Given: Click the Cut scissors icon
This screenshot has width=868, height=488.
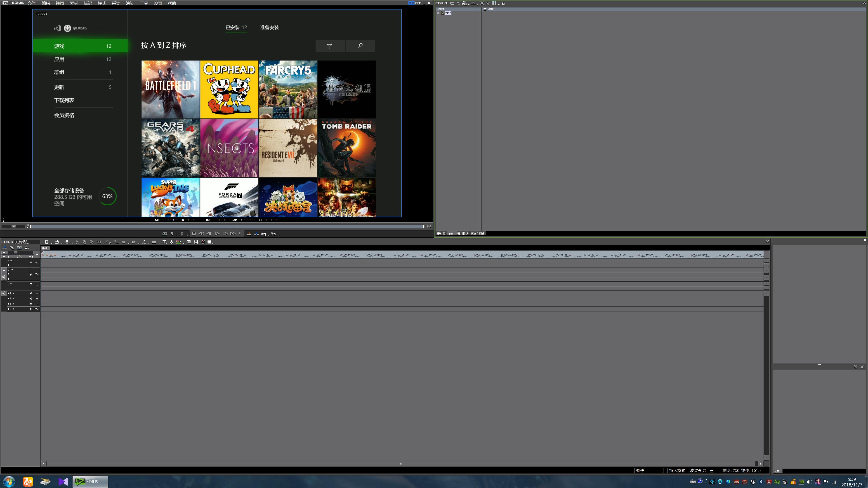Looking at the screenshot, I should (77, 242).
